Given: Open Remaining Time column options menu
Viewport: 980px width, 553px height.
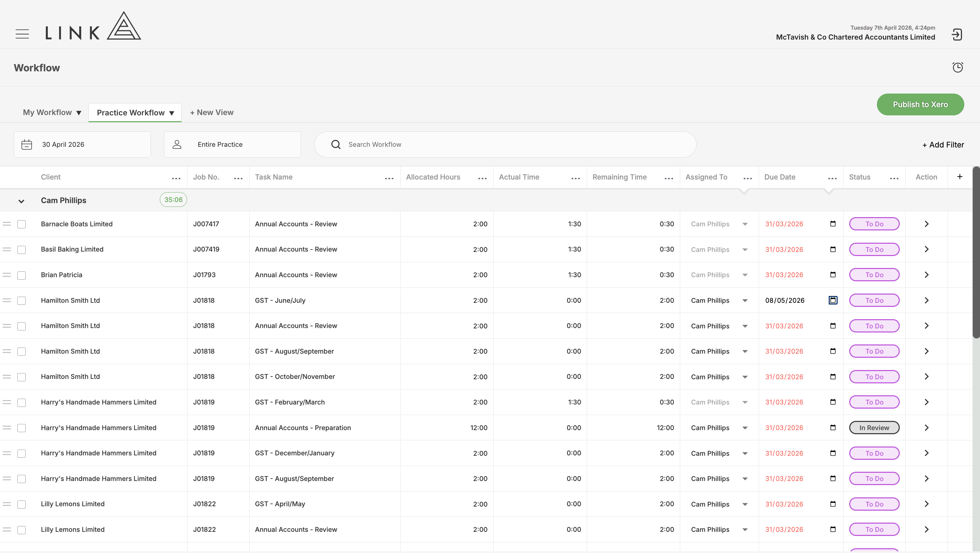Looking at the screenshot, I should click(x=669, y=179).
